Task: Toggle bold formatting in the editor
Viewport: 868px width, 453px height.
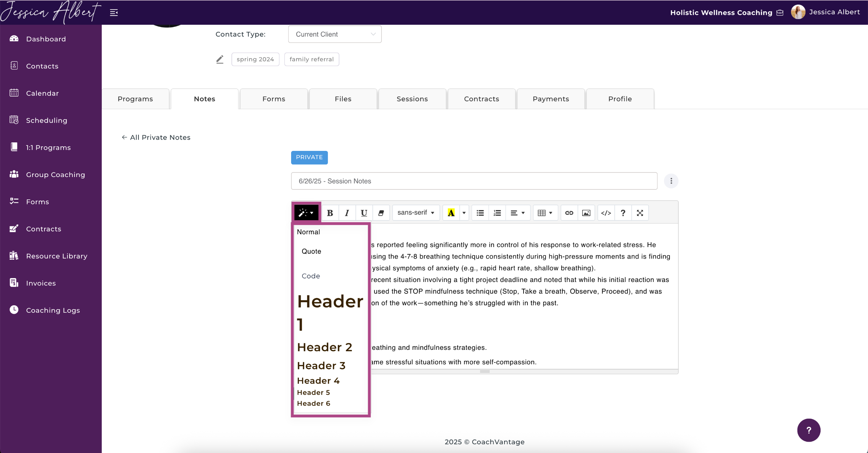Action: click(x=330, y=213)
